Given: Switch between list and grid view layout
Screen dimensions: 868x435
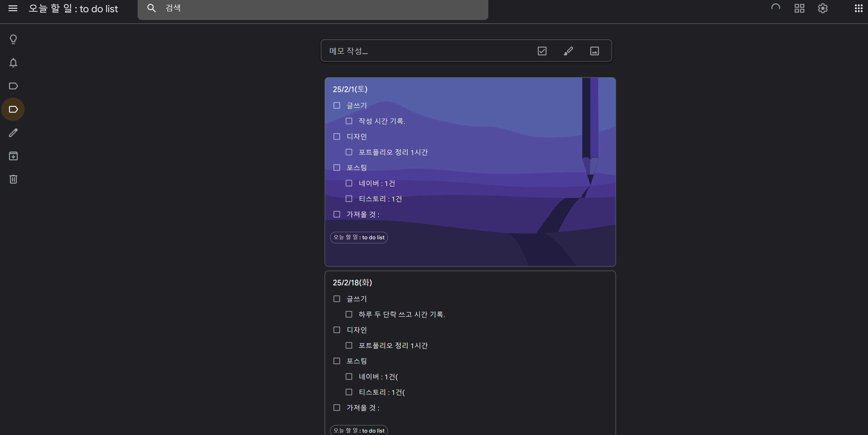Looking at the screenshot, I should tap(799, 8).
